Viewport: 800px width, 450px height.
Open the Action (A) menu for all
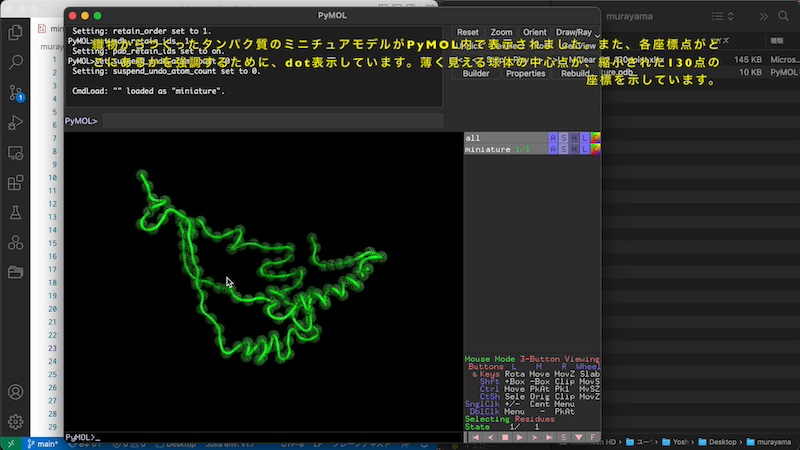(552, 138)
